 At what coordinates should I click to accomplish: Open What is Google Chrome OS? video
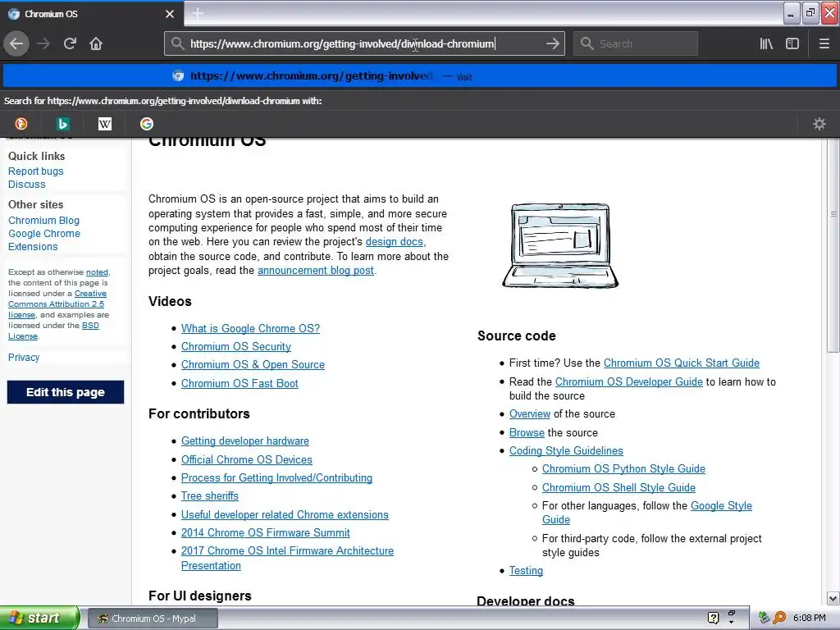click(250, 328)
